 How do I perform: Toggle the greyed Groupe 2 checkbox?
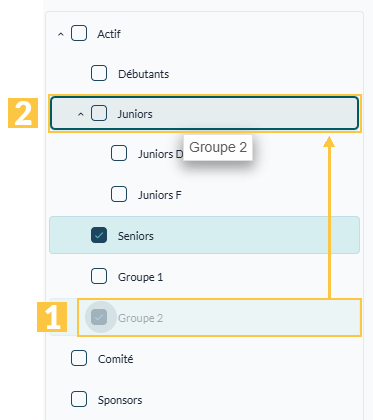(x=99, y=317)
